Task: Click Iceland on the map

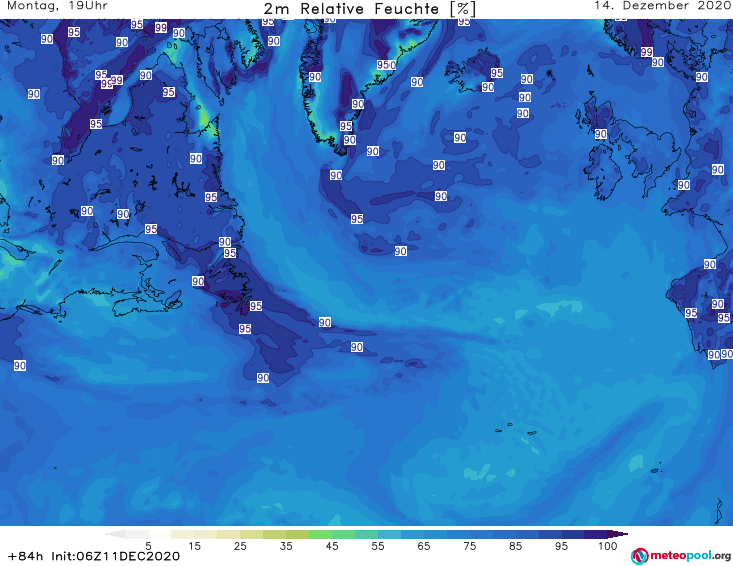Action: coord(472,71)
